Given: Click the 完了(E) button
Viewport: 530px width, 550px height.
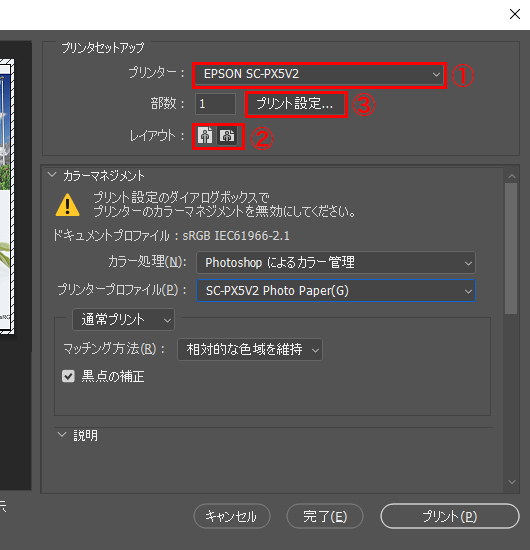Looking at the screenshot, I should coord(325,516).
